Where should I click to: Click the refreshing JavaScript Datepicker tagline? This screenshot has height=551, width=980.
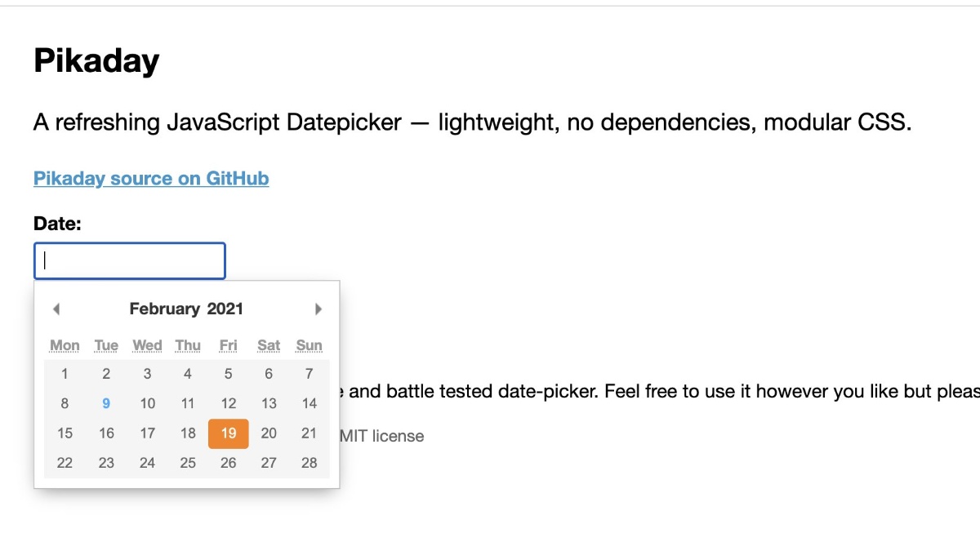(x=472, y=123)
